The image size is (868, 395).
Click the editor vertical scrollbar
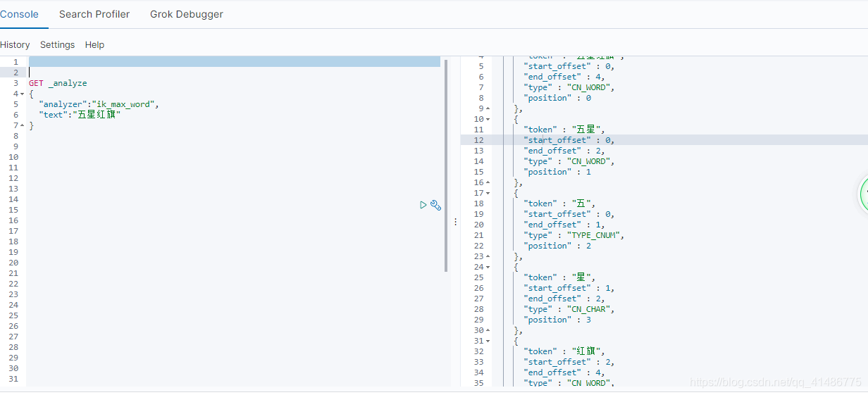[x=446, y=165]
